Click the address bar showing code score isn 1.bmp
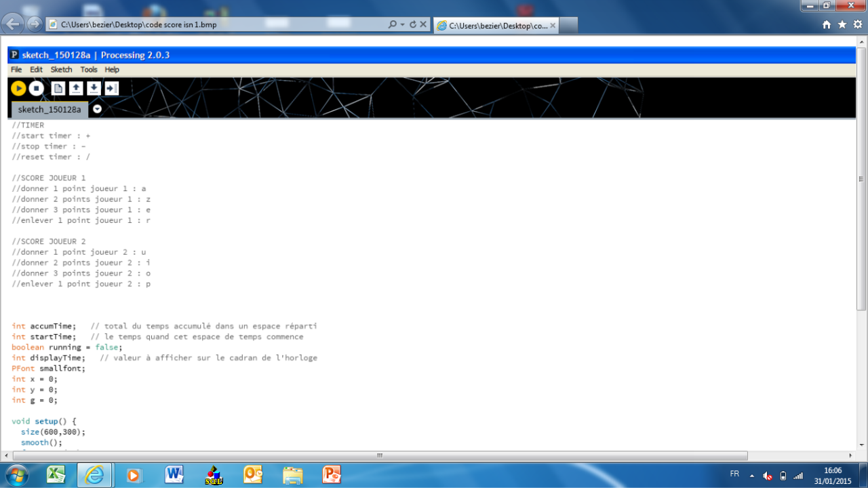Image resolution: width=868 pixels, height=488 pixels. [x=217, y=24]
